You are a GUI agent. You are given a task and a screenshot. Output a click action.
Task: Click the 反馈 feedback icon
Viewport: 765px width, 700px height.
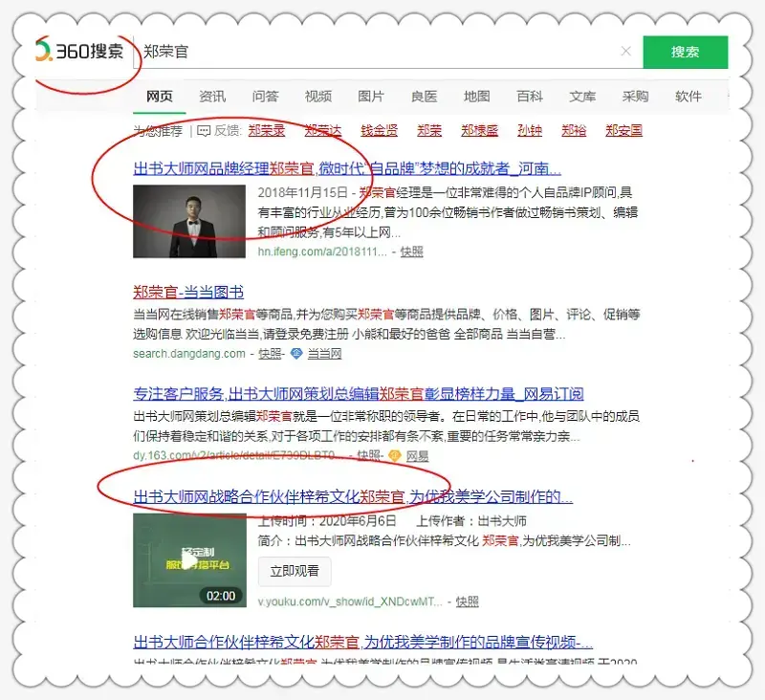click(204, 131)
